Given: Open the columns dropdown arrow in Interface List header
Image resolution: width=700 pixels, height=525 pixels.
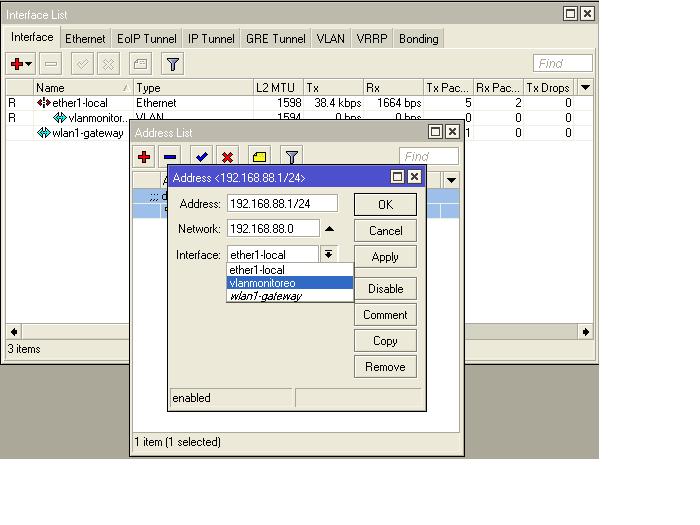Looking at the screenshot, I should coord(585,88).
